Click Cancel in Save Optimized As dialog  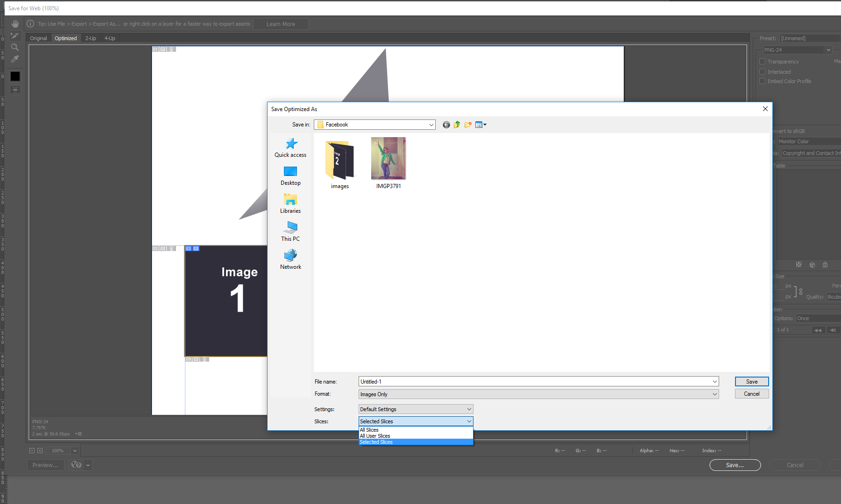pyautogui.click(x=752, y=394)
